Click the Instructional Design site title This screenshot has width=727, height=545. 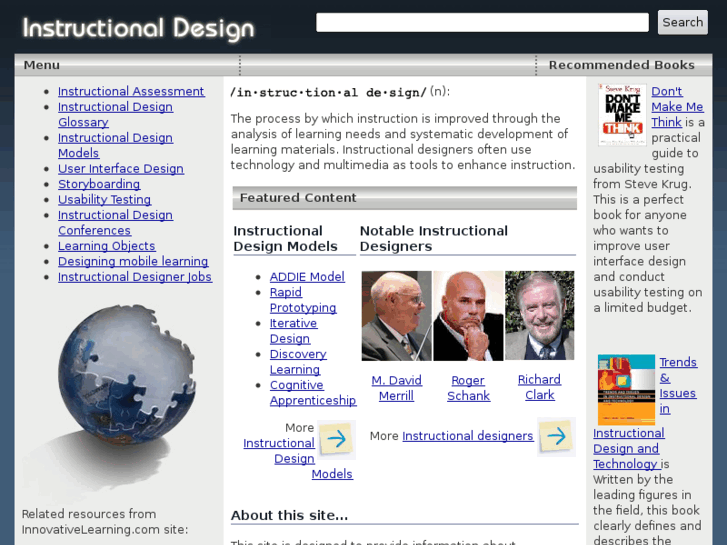[x=139, y=28]
